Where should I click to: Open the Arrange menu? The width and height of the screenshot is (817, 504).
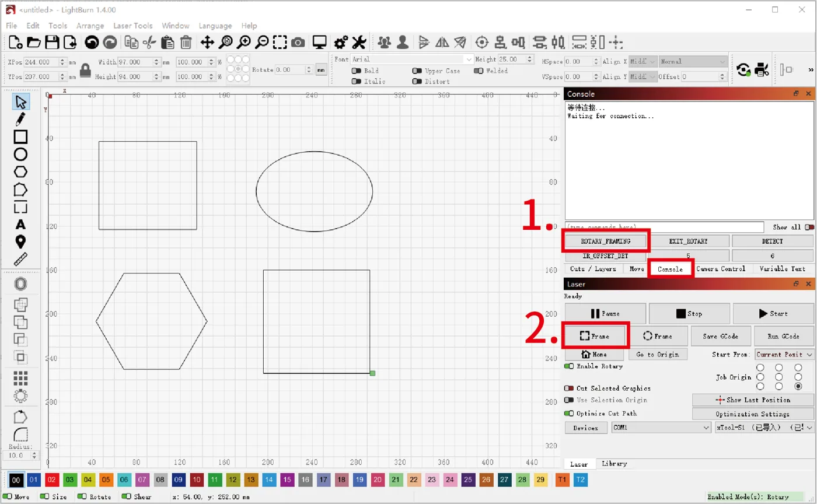(90, 26)
